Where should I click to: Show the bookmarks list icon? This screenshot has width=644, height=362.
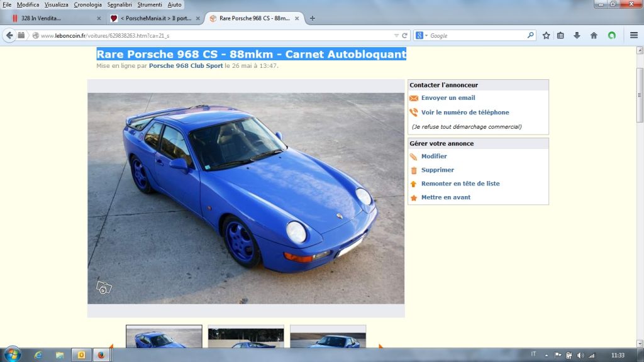click(x=560, y=36)
